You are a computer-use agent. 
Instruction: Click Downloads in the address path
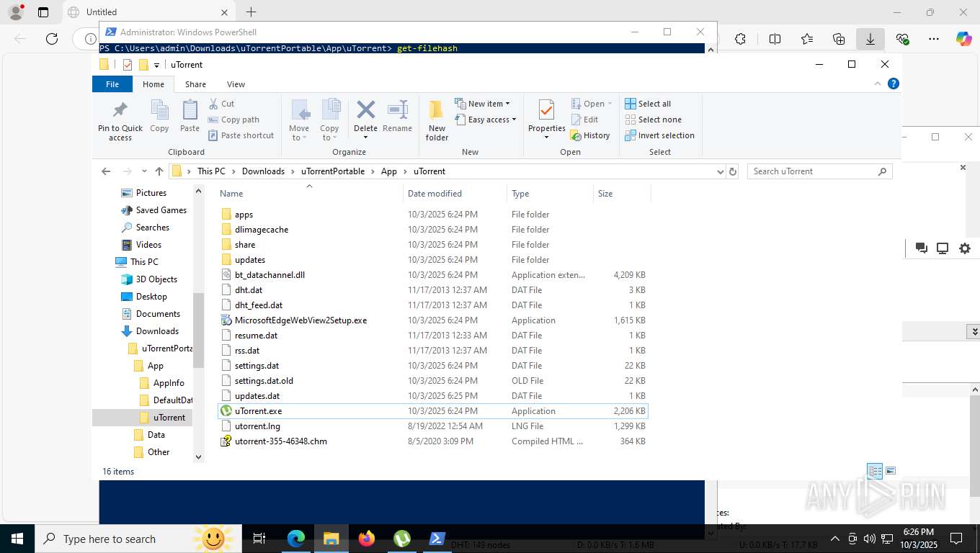pos(263,171)
